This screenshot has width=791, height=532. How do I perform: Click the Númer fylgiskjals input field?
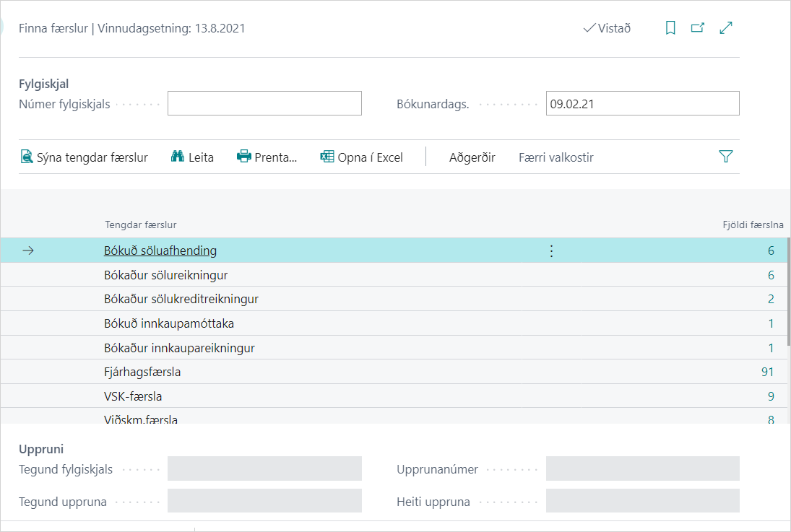264,103
